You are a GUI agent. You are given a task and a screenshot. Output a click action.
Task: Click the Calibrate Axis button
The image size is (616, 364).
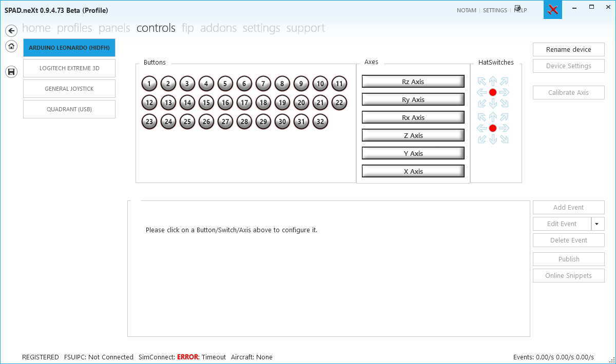click(569, 93)
